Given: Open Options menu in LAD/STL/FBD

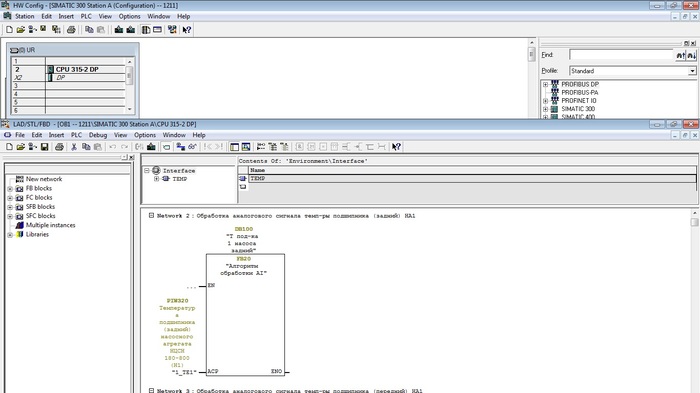Looking at the screenshot, I should 145,135.
